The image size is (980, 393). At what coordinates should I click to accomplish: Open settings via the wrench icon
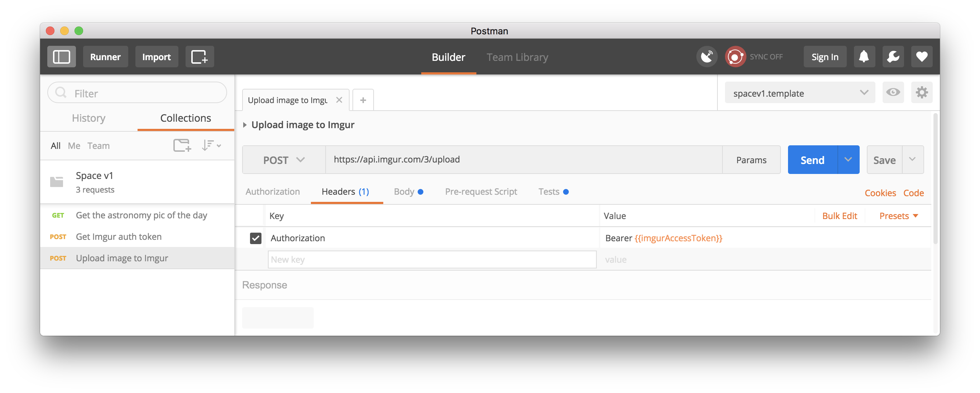tap(893, 57)
